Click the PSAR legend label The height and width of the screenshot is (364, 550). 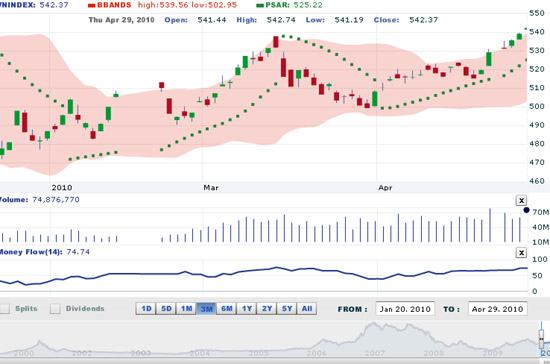click(277, 5)
